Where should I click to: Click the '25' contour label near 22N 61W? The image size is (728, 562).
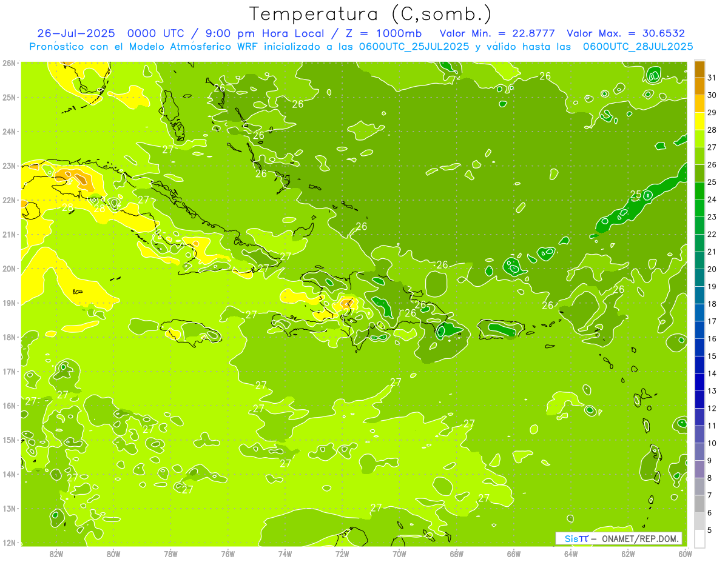pos(635,195)
